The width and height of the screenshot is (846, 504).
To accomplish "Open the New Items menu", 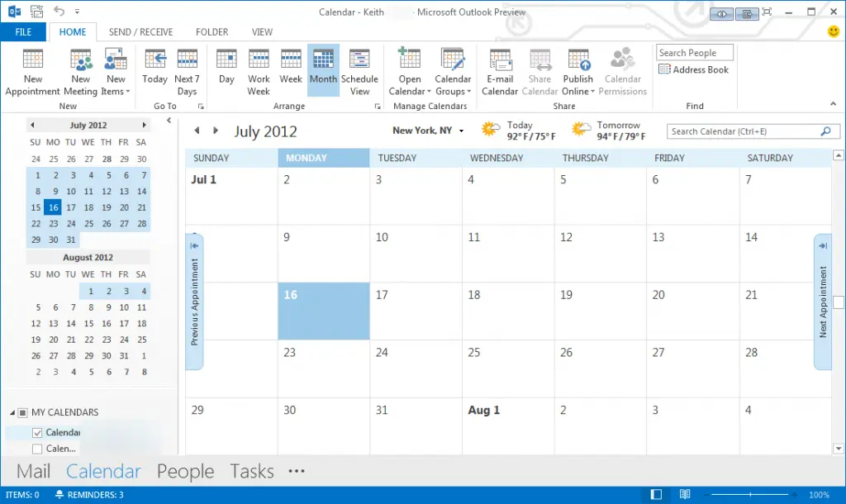I will tap(116, 72).
